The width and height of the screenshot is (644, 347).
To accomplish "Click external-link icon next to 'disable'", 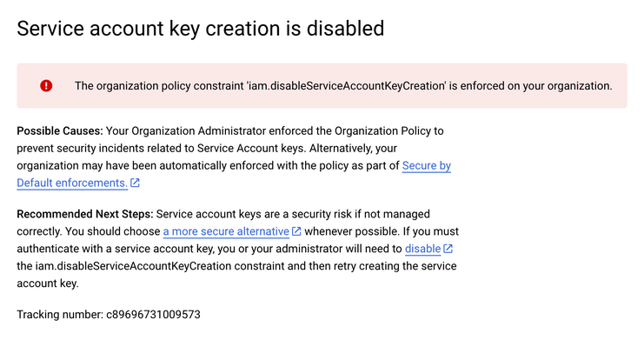I will point(448,249).
